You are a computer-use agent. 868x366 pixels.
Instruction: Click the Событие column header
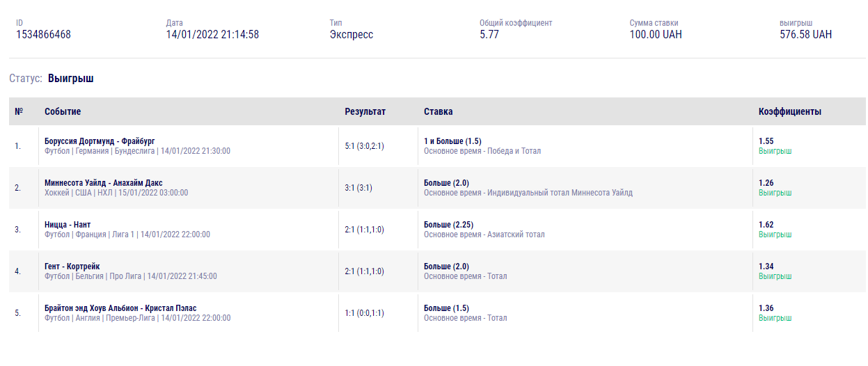[63, 111]
